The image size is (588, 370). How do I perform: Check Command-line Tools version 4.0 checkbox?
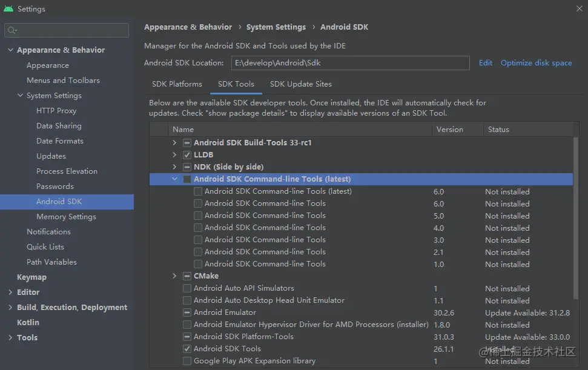click(x=197, y=228)
